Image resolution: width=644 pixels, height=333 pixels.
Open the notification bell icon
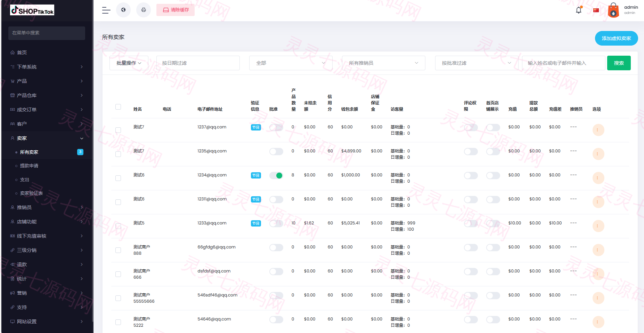click(x=579, y=10)
